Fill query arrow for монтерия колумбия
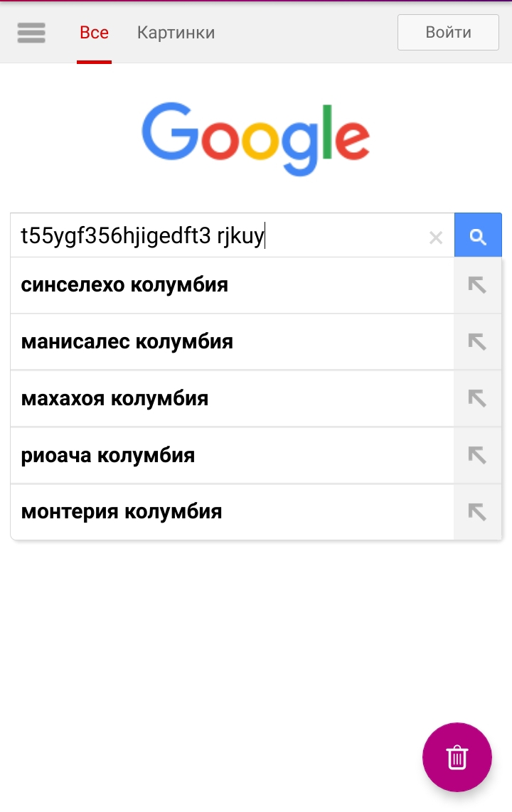This screenshot has width=512, height=812. (x=477, y=512)
